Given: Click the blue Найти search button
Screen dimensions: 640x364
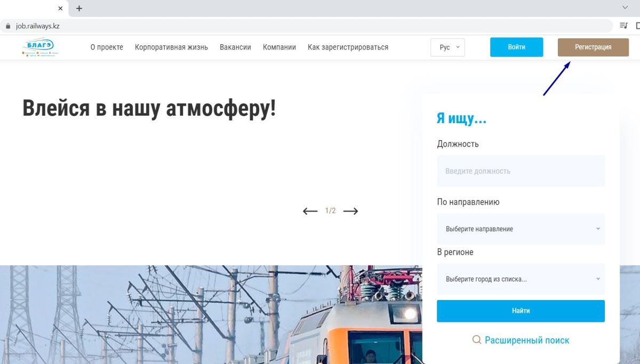Looking at the screenshot, I should (x=521, y=311).
